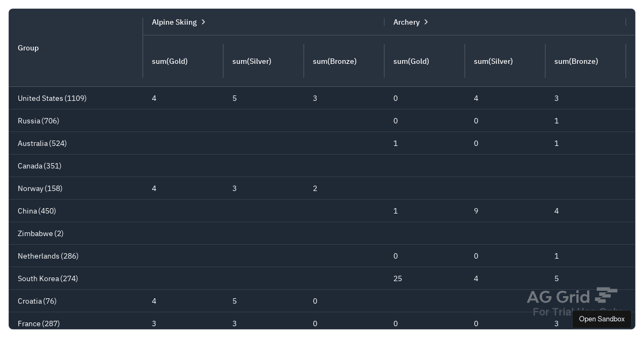Image resolution: width=644 pixels, height=338 pixels.
Task: Click Australia Archery gold value 1
Action: tap(396, 143)
